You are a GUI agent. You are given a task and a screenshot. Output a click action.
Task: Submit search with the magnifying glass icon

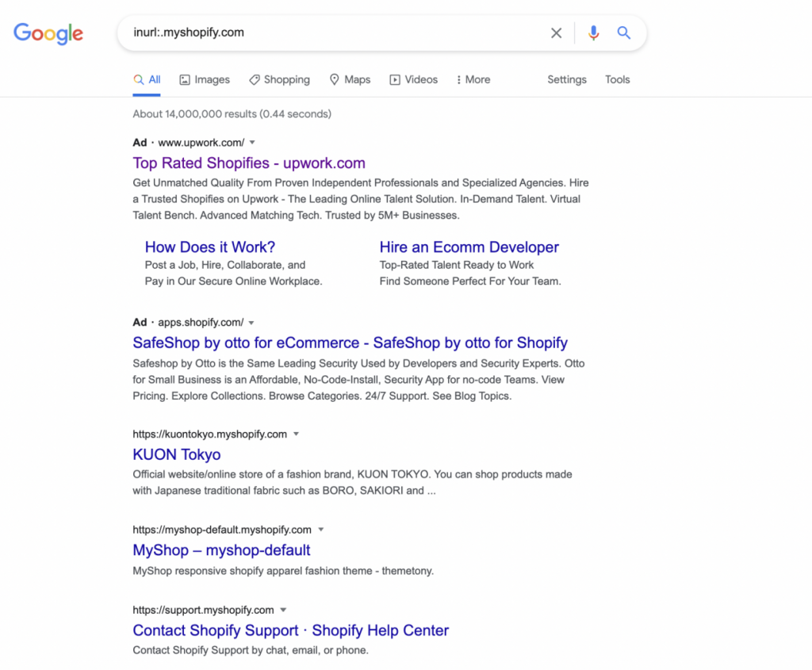[623, 33]
